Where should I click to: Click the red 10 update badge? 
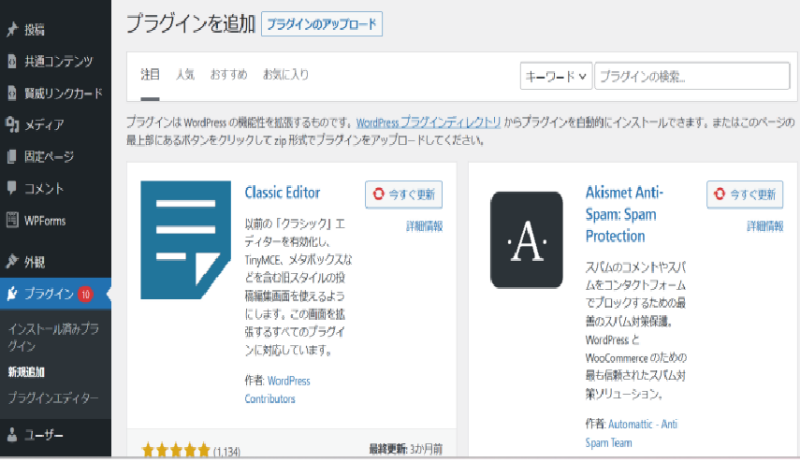coord(85,294)
